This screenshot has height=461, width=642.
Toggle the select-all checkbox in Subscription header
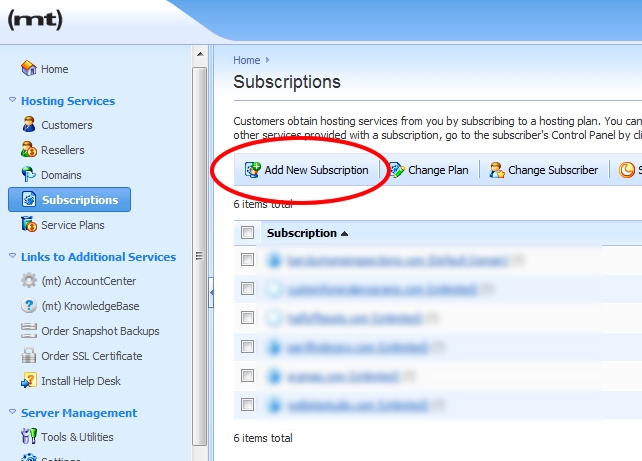247,233
